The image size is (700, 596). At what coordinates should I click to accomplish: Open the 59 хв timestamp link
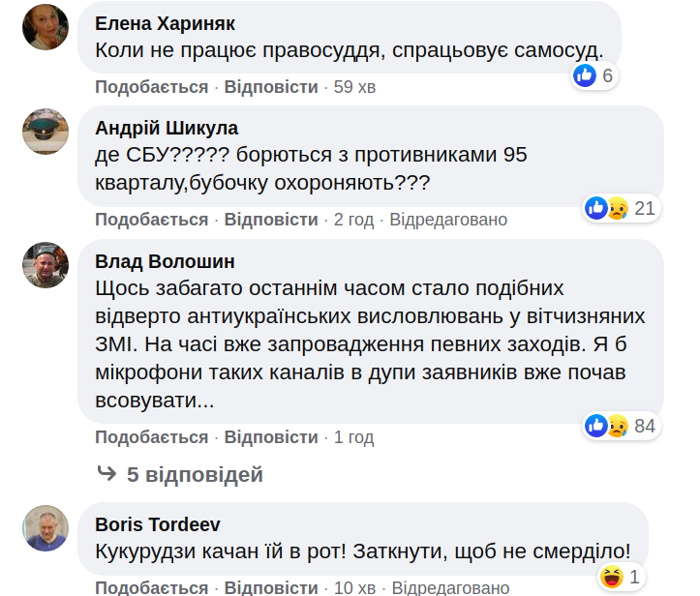[354, 87]
